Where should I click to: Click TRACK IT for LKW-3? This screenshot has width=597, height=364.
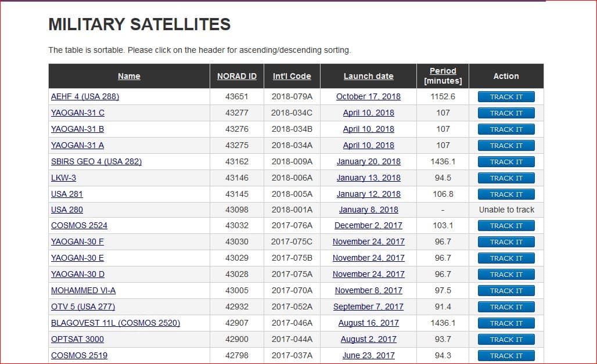tap(506, 178)
